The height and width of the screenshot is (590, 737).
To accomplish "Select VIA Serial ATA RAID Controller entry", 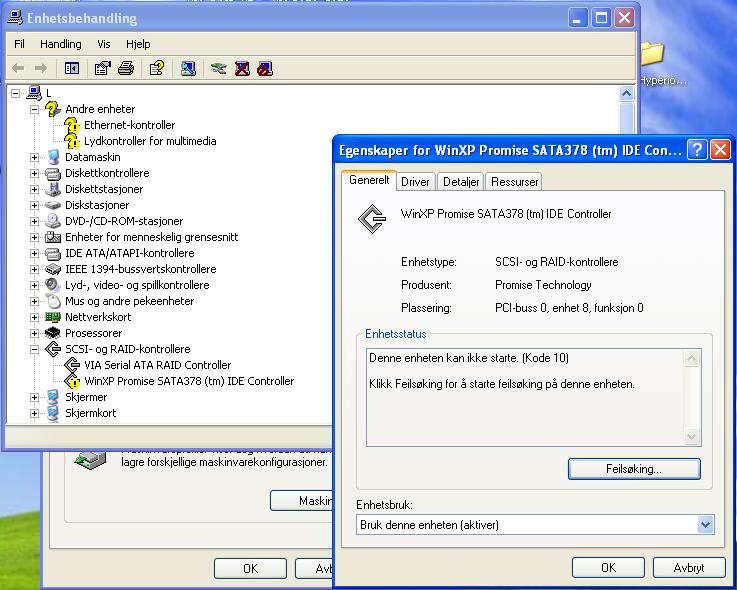I will [x=157, y=365].
